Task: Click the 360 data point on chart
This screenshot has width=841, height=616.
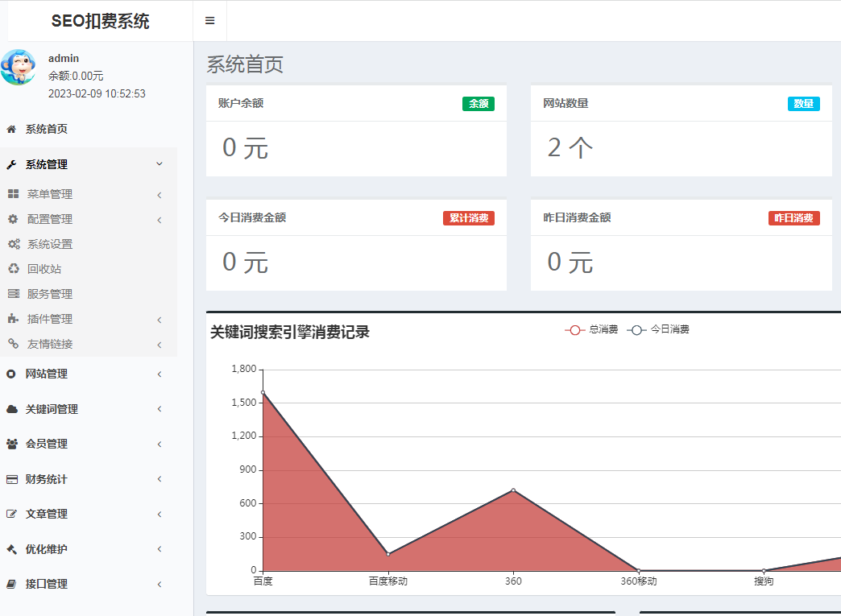Action: coord(513,490)
